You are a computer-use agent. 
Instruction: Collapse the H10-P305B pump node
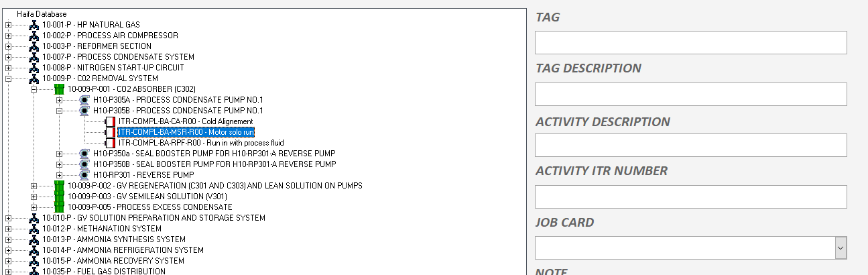click(59, 111)
